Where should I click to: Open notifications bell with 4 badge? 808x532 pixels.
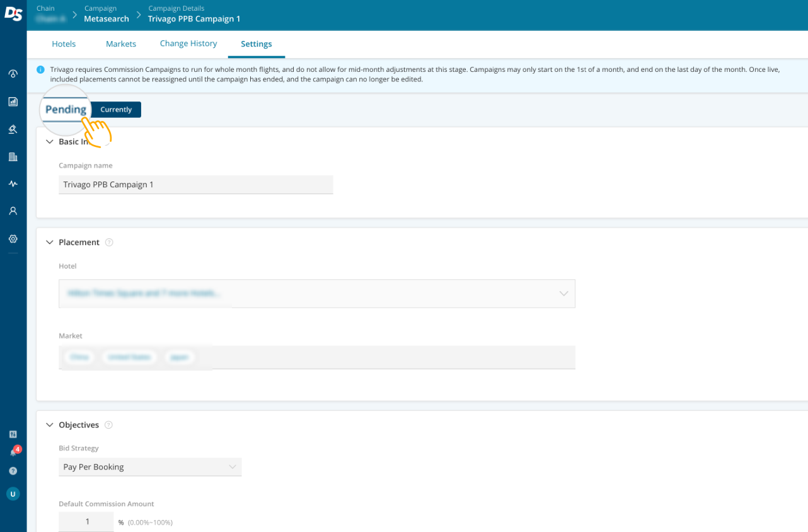coord(14,451)
